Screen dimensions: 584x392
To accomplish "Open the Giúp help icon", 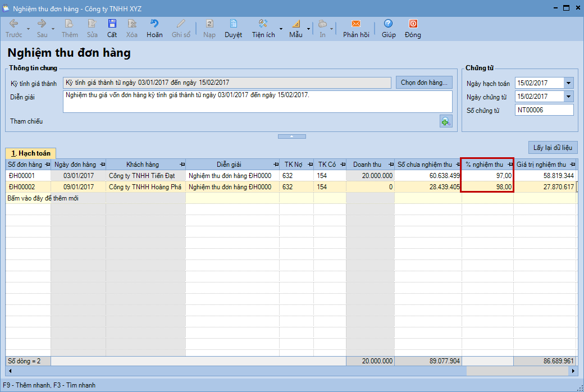I will 389,28.
